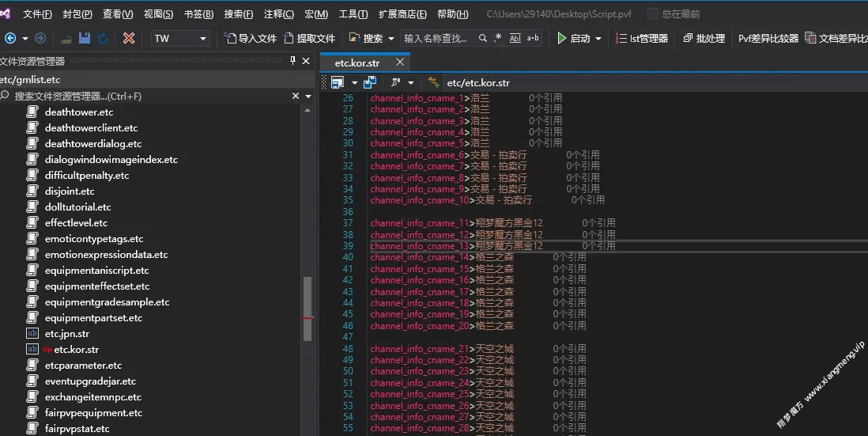Open the 书签(B) menu

pyautogui.click(x=198, y=14)
